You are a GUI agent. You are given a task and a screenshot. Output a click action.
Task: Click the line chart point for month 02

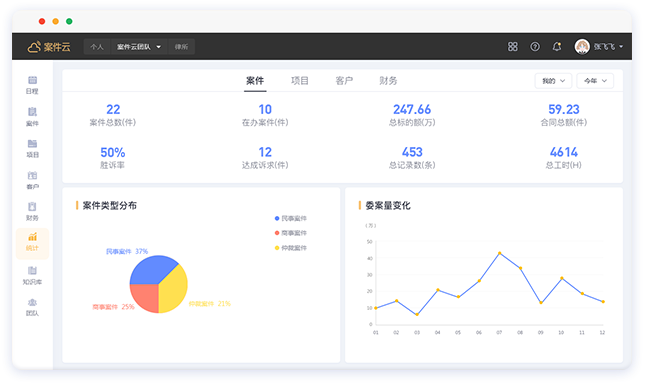click(x=397, y=301)
